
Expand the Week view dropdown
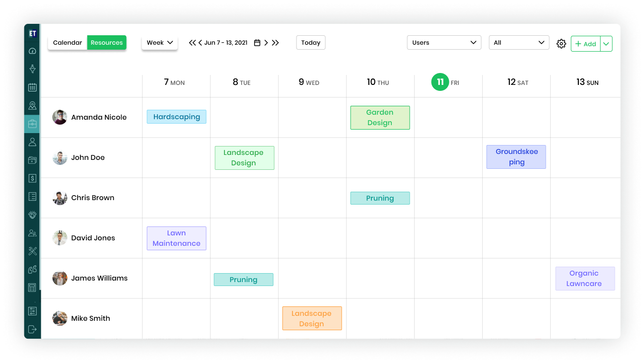(159, 43)
